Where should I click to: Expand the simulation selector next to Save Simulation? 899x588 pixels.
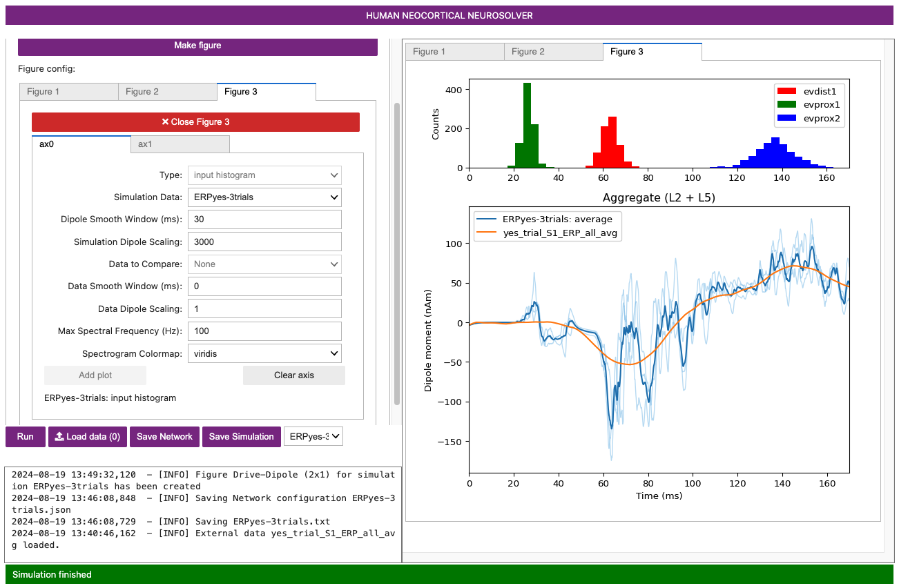pyautogui.click(x=313, y=437)
